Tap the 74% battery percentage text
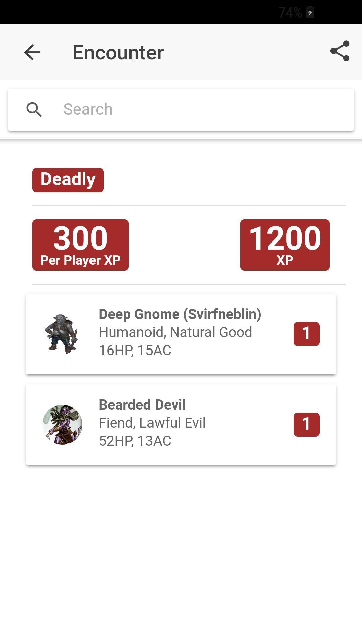 click(x=290, y=13)
